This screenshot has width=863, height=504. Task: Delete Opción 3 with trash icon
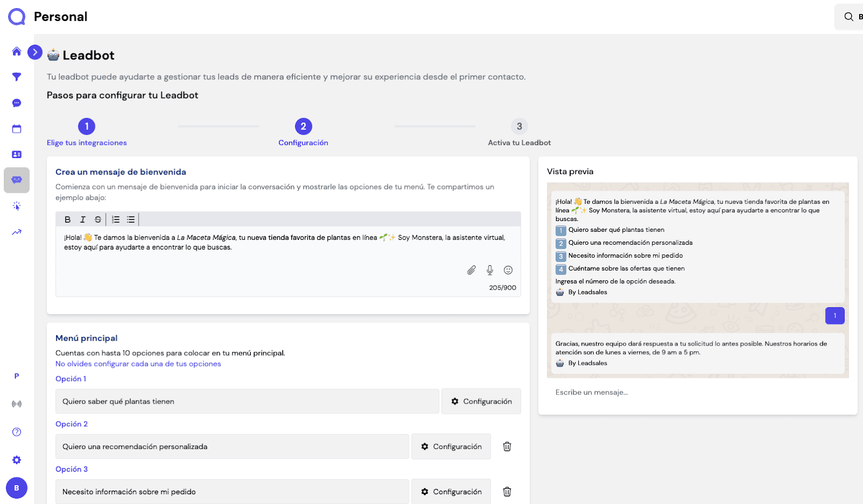(x=507, y=492)
